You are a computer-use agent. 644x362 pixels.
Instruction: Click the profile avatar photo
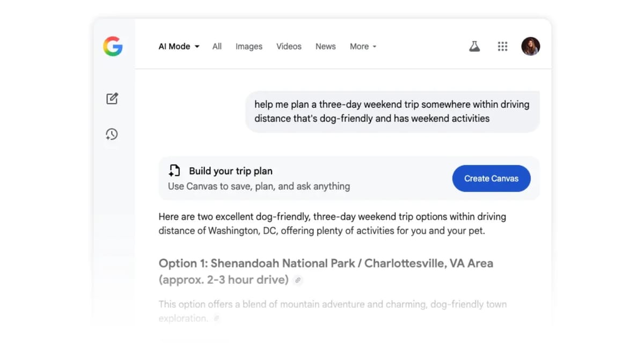(530, 46)
